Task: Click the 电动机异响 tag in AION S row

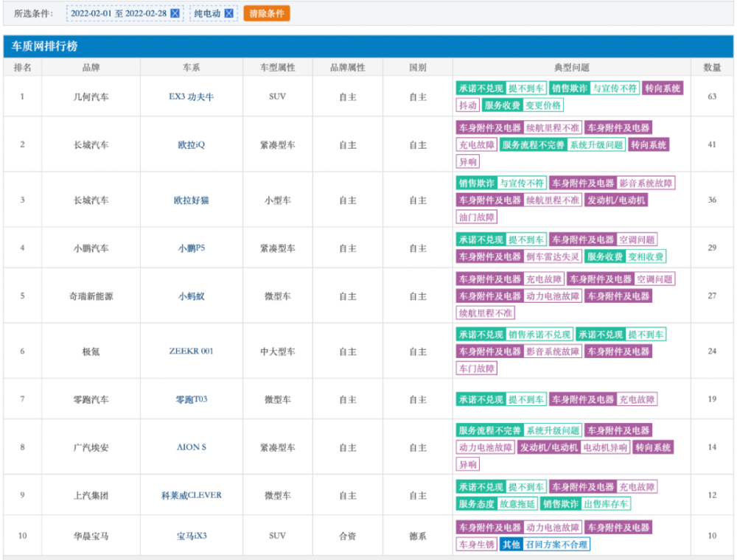Action: [x=605, y=447]
